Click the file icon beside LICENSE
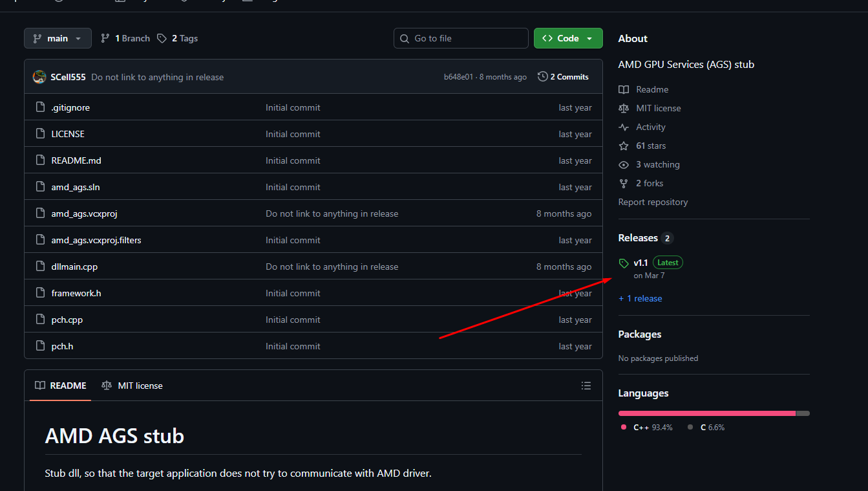 coord(40,134)
